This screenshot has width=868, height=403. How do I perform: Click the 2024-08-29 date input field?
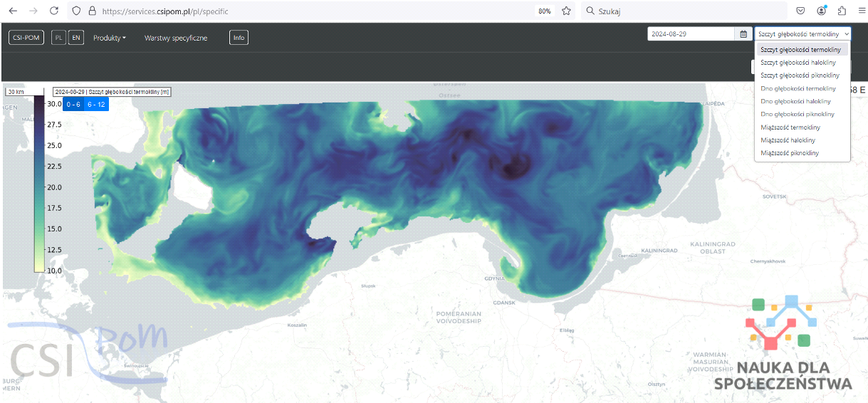690,34
